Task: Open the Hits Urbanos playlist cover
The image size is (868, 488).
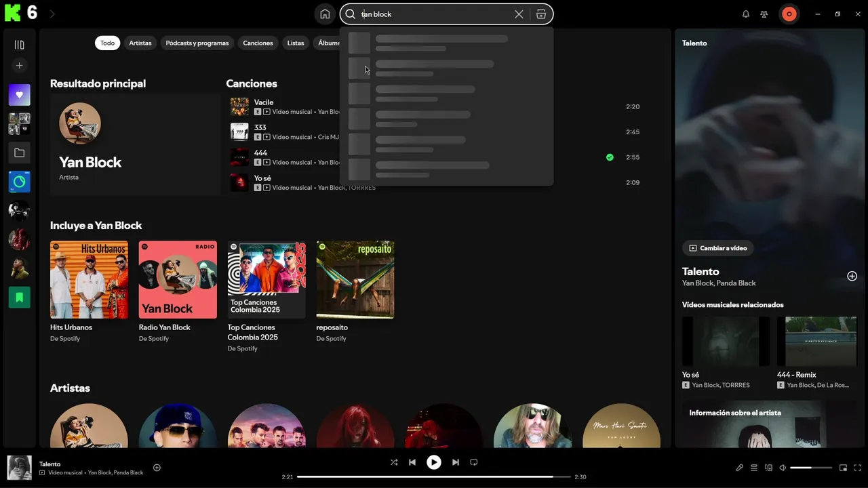Action: [x=89, y=280]
